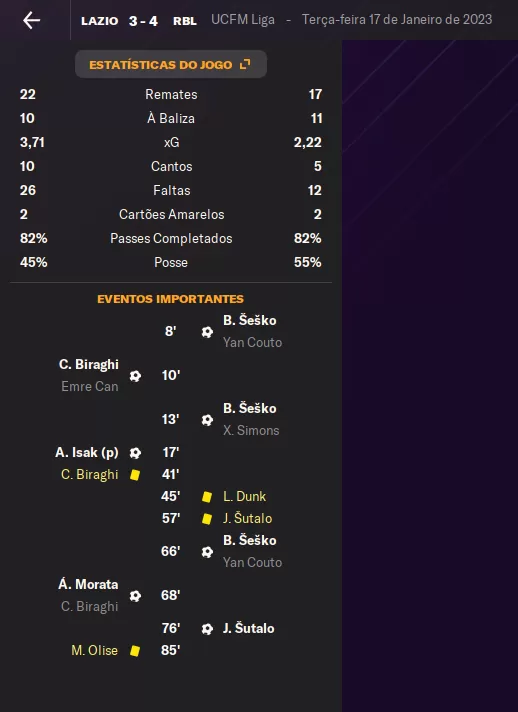Click goal icon at 68' Morata

click(x=135, y=596)
